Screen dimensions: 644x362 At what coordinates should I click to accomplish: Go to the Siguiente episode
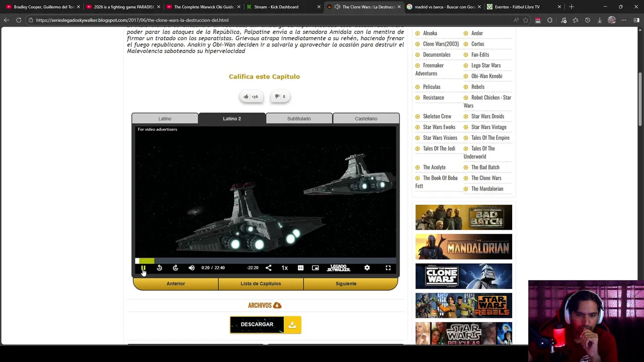tap(346, 284)
